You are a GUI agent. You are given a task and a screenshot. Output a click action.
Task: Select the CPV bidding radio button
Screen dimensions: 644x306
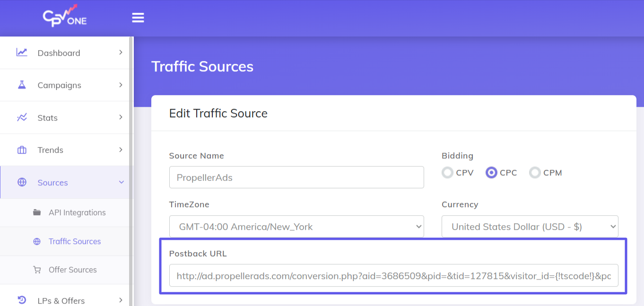pyautogui.click(x=447, y=173)
